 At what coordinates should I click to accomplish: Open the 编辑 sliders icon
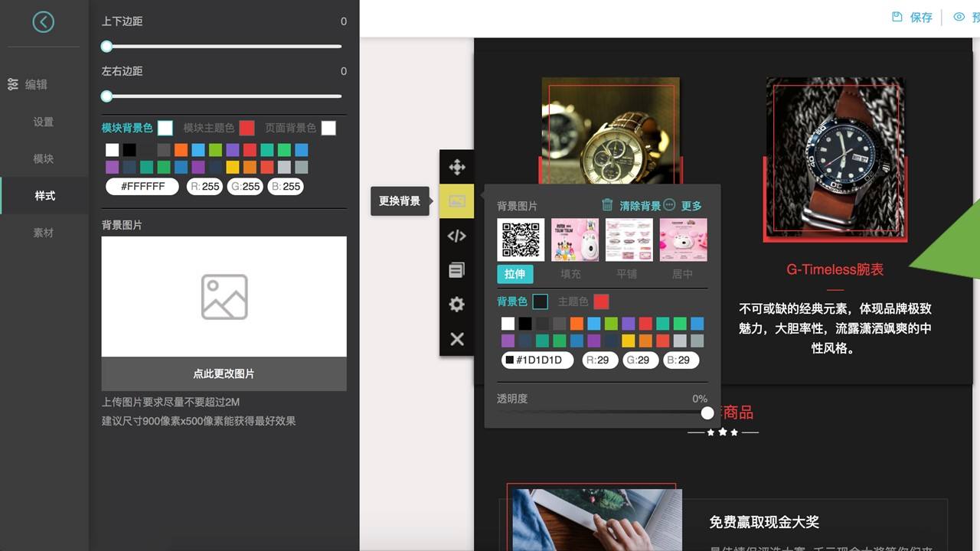click(13, 85)
